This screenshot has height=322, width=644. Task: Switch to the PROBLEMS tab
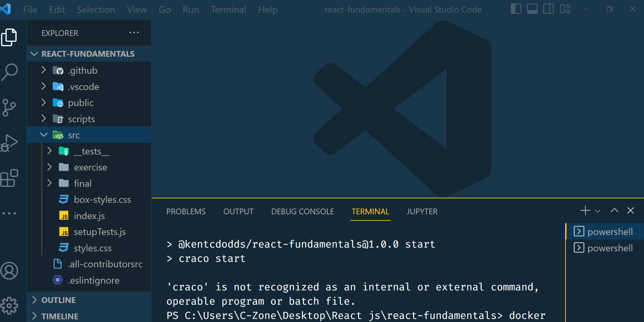pyautogui.click(x=186, y=212)
